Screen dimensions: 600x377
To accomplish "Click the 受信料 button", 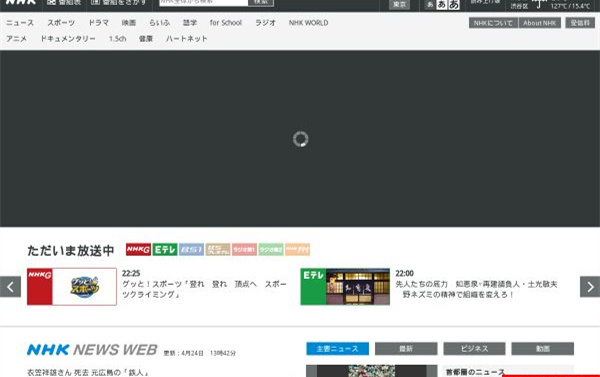I will (580, 23).
